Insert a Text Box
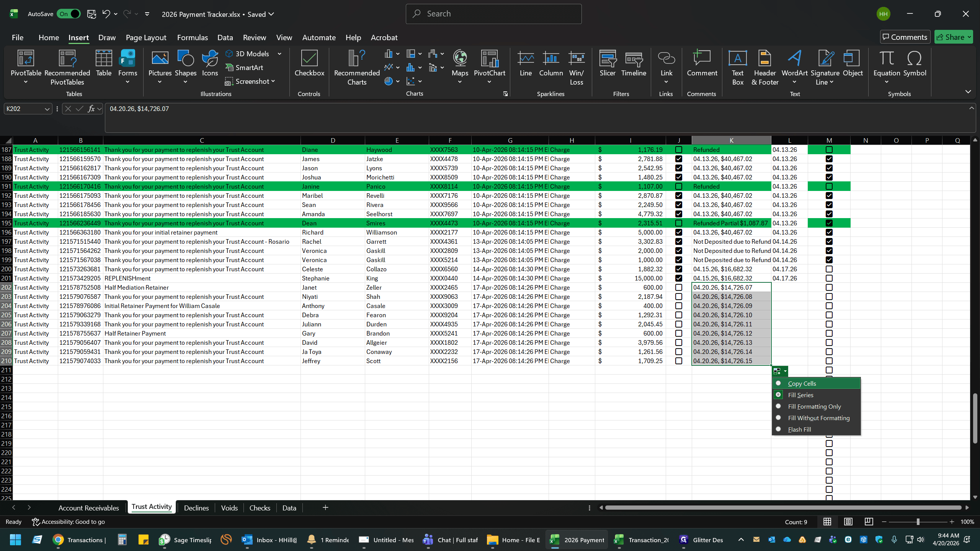The image size is (980, 551). 737,68
